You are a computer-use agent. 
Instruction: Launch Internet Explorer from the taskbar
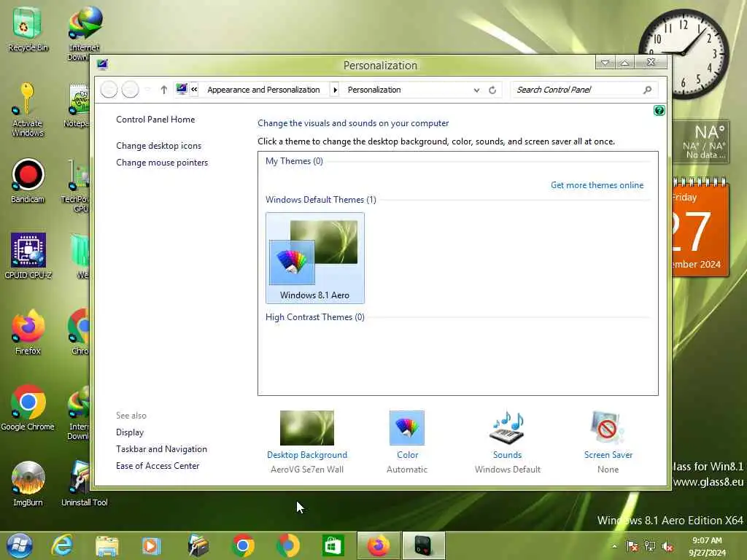point(63,545)
